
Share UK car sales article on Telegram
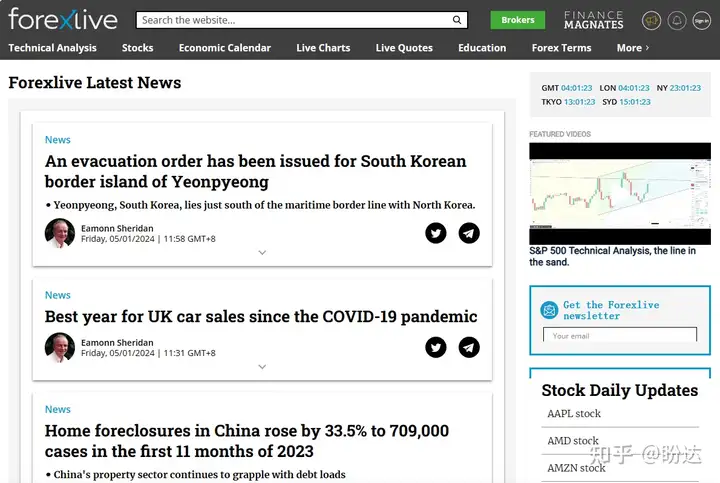(469, 347)
